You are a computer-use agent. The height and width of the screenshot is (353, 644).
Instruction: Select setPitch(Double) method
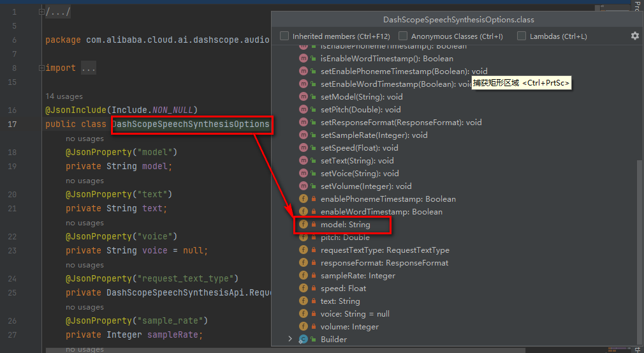coord(361,110)
